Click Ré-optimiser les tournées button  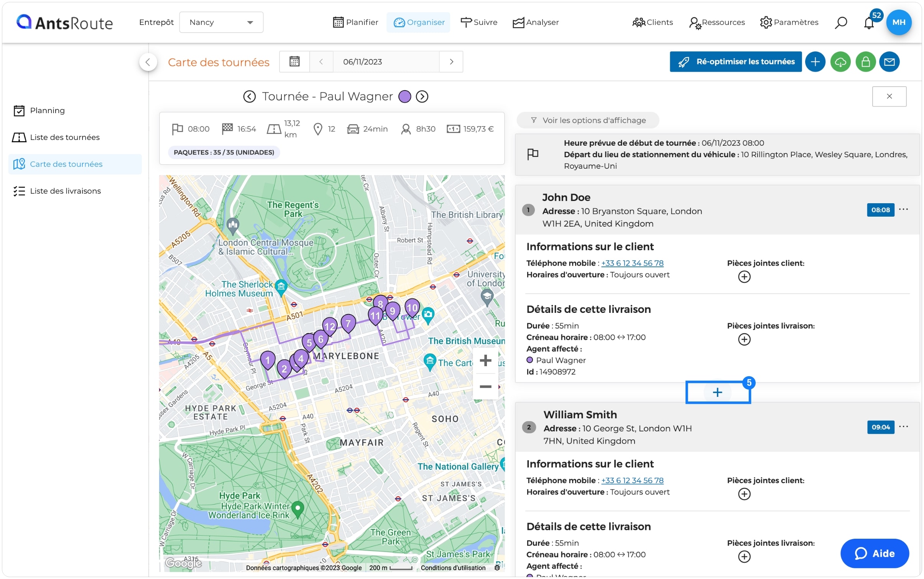click(x=735, y=61)
